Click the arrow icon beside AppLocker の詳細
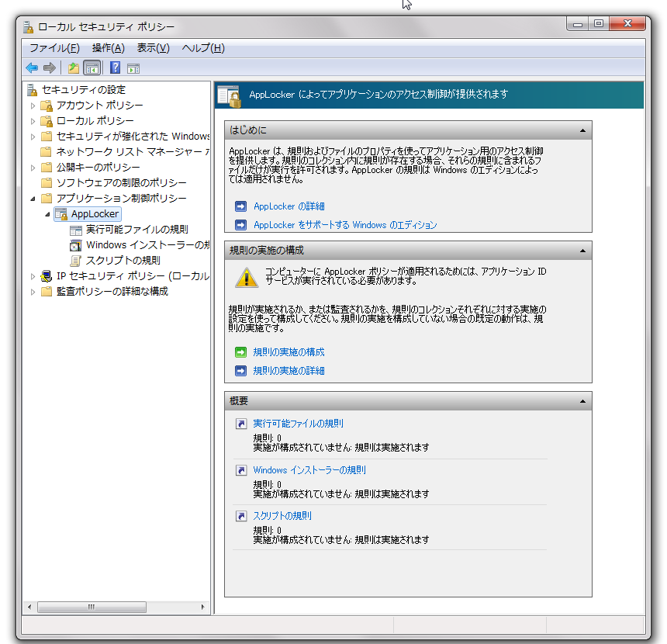This screenshot has width=667, height=644. pyautogui.click(x=240, y=206)
